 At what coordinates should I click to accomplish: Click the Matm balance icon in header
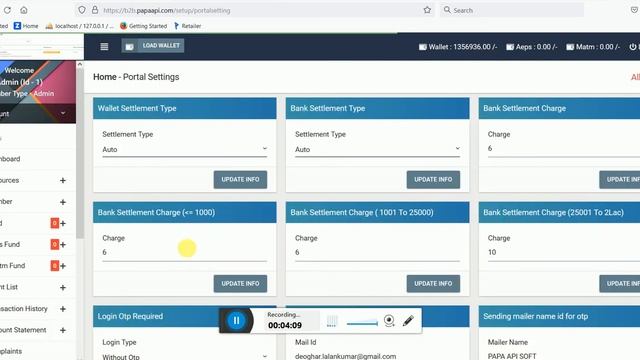tap(570, 47)
